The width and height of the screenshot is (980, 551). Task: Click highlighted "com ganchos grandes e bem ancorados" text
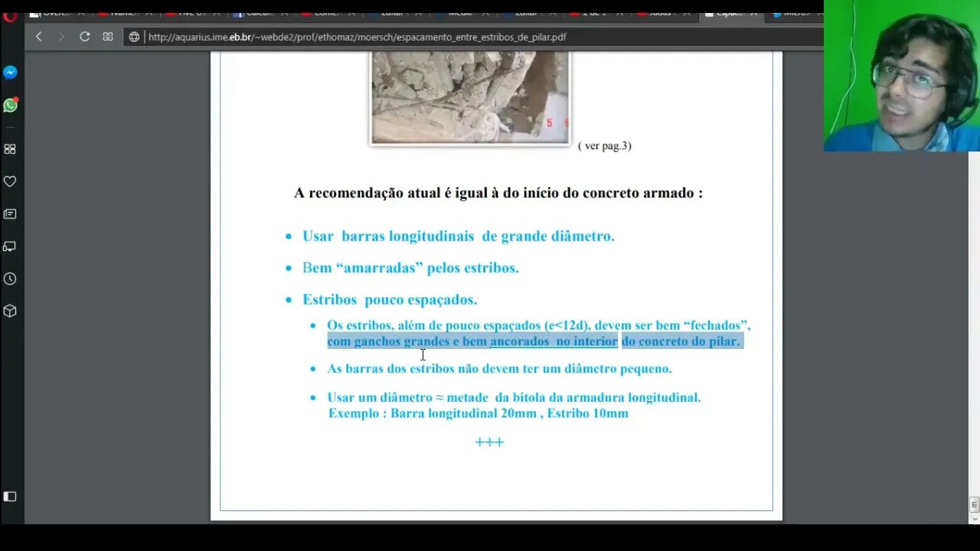[x=534, y=341]
